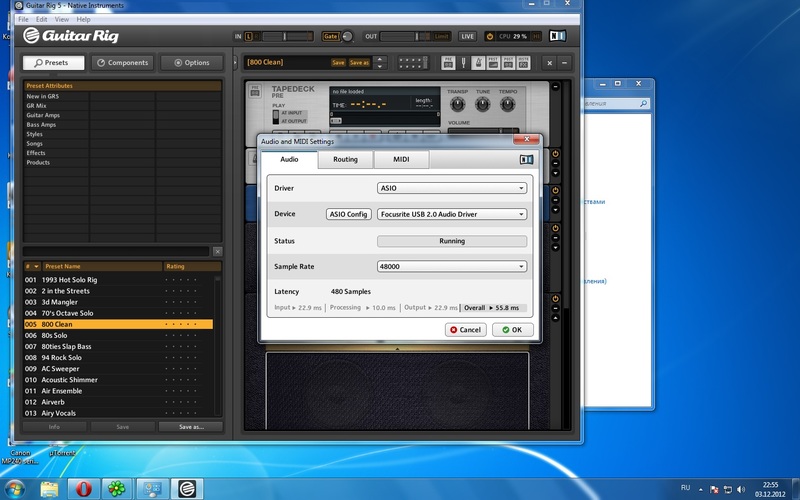The height and width of the screenshot is (500, 800).
Task: Click the search magnifier in background window
Action: pyautogui.click(x=643, y=104)
